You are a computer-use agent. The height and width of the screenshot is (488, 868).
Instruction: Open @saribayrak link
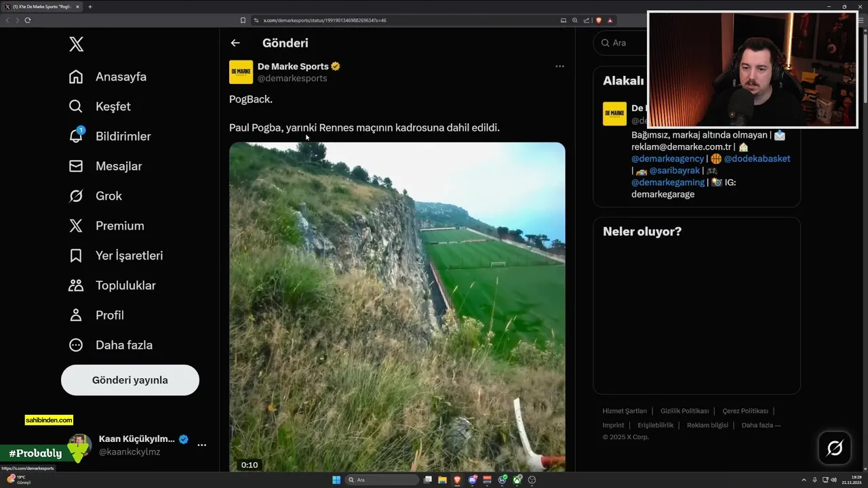[674, 171]
